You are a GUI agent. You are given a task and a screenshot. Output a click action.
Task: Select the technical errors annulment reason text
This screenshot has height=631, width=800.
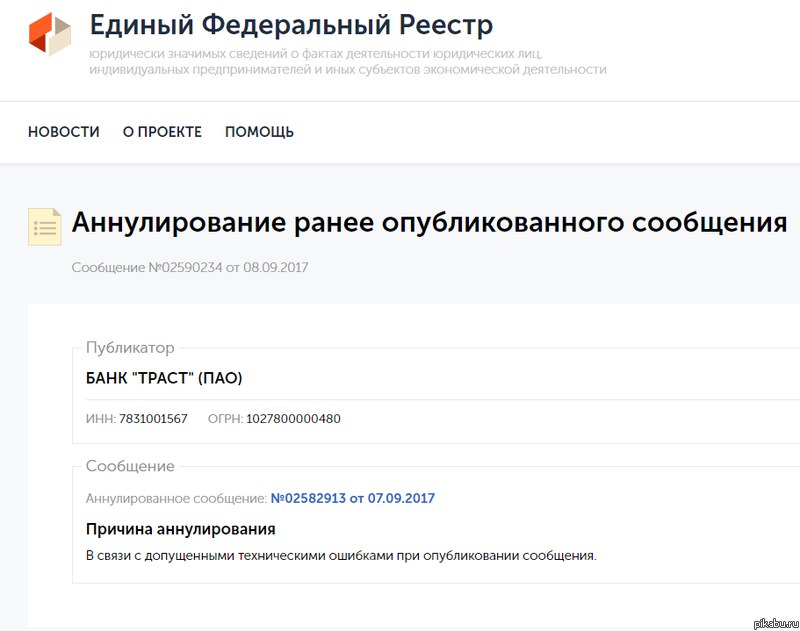(x=341, y=556)
